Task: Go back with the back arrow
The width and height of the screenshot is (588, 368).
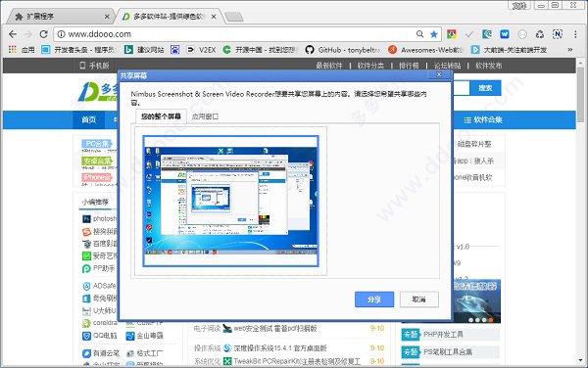Action: [x=13, y=34]
